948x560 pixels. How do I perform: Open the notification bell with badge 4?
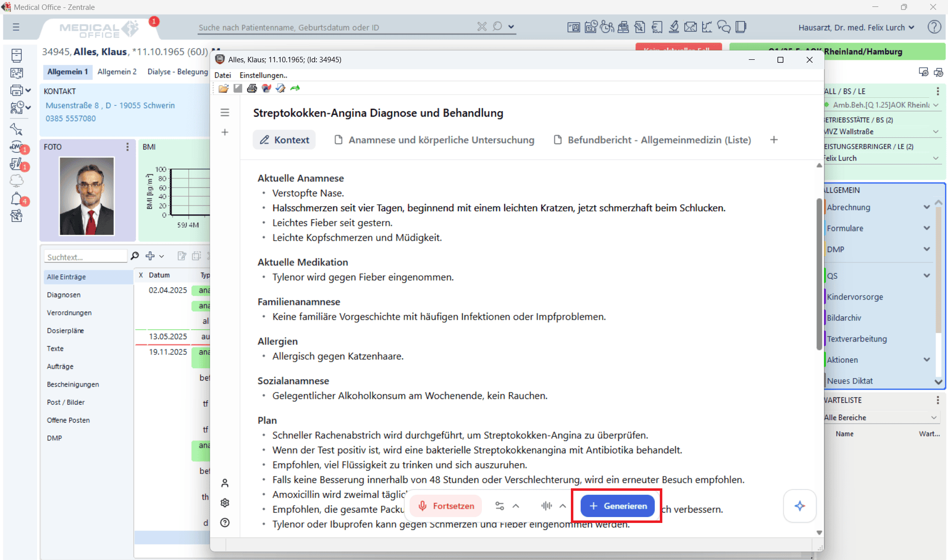click(17, 199)
